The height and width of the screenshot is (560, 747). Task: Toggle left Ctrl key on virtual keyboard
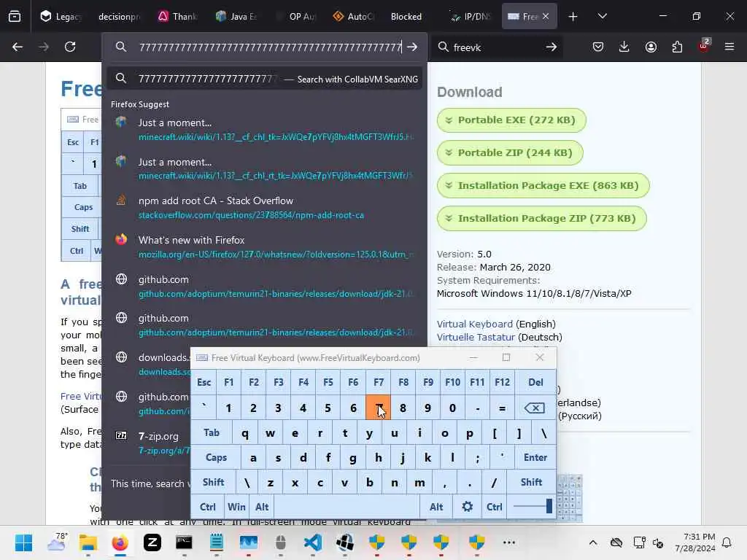(207, 507)
